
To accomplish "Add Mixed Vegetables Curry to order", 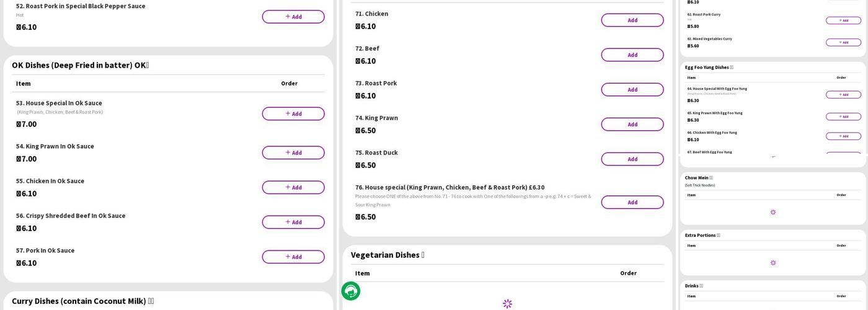I will [843, 42].
